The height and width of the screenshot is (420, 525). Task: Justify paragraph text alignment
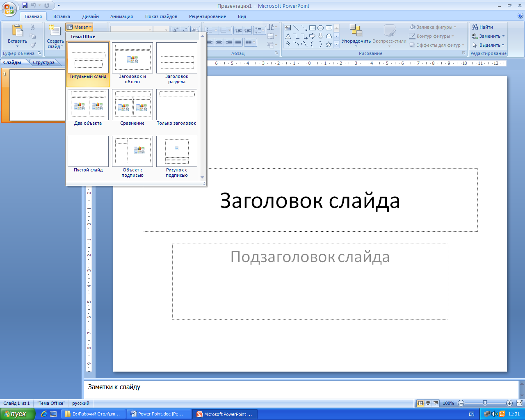click(x=238, y=42)
